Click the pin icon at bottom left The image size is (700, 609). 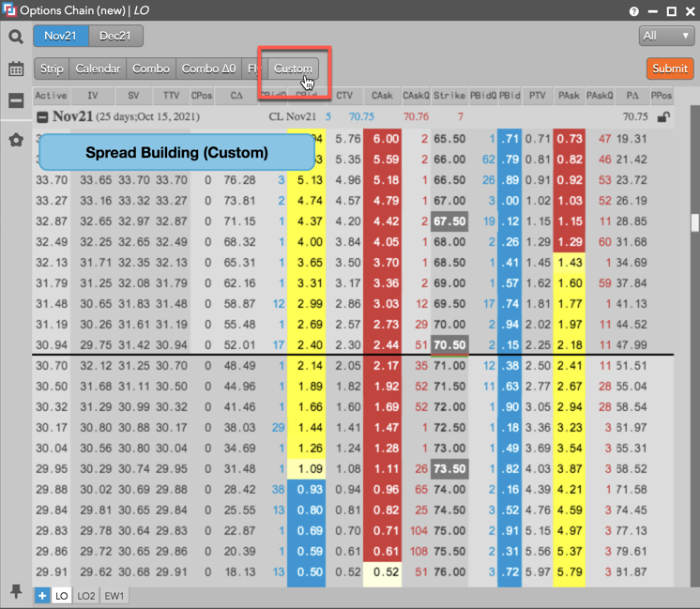[16, 591]
